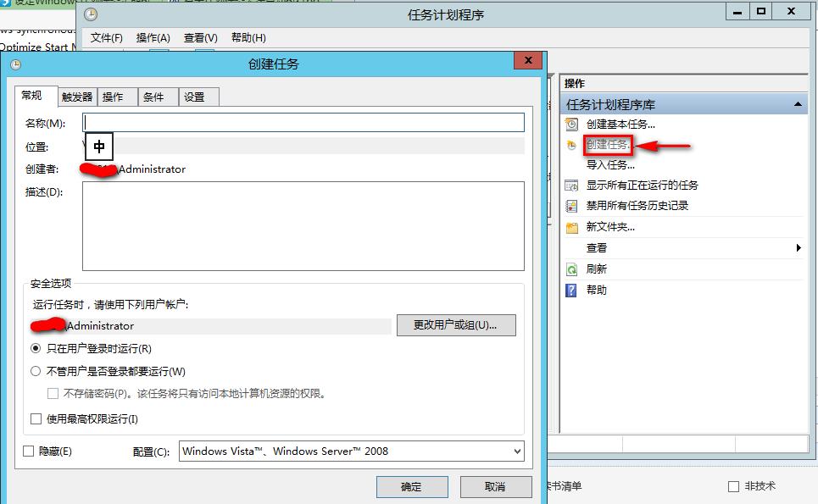Maximize the 任务计划程序 window

(x=761, y=12)
